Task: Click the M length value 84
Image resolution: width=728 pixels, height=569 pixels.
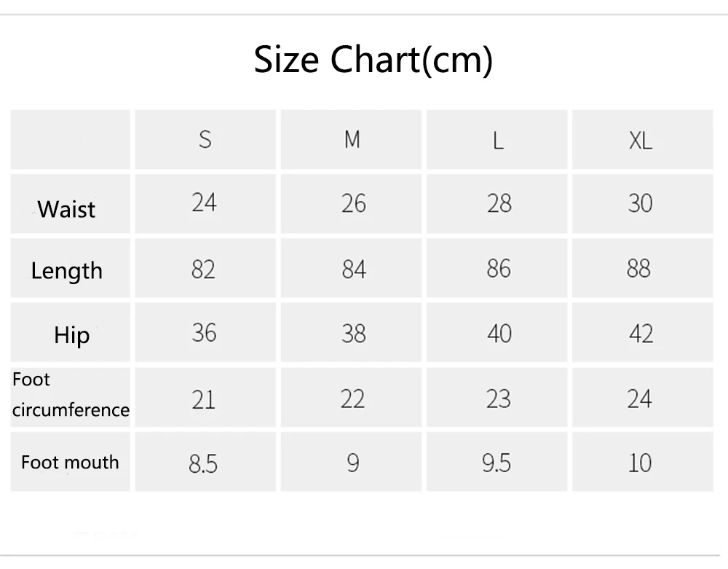Action: (x=354, y=270)
